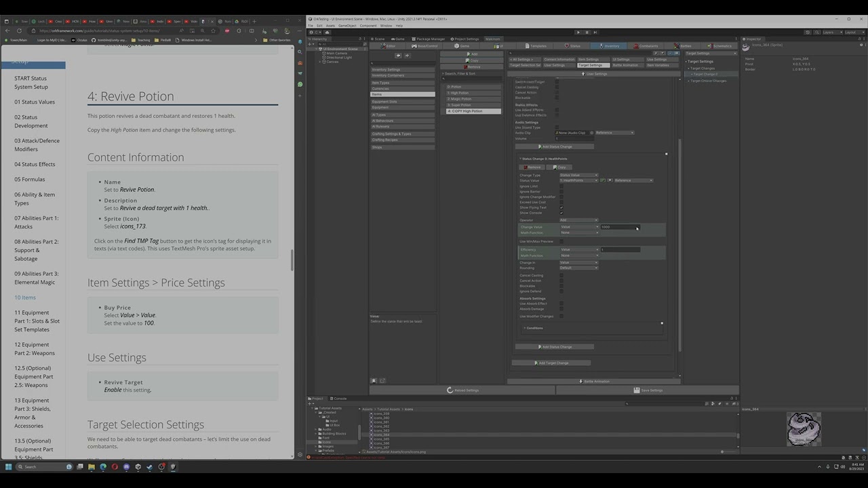Click Save Settings with floppy disk icon

647,390
